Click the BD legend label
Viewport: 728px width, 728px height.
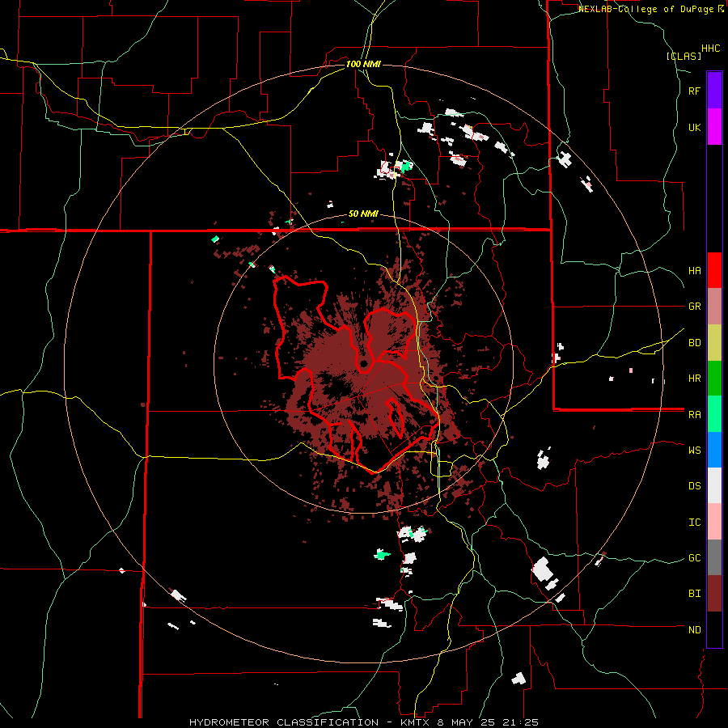[x=694, y=343]
